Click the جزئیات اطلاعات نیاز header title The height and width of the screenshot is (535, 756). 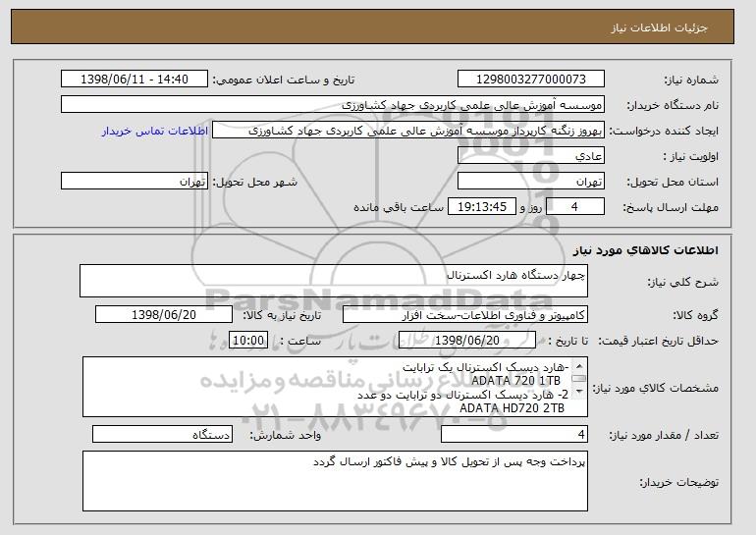point(659,27)
